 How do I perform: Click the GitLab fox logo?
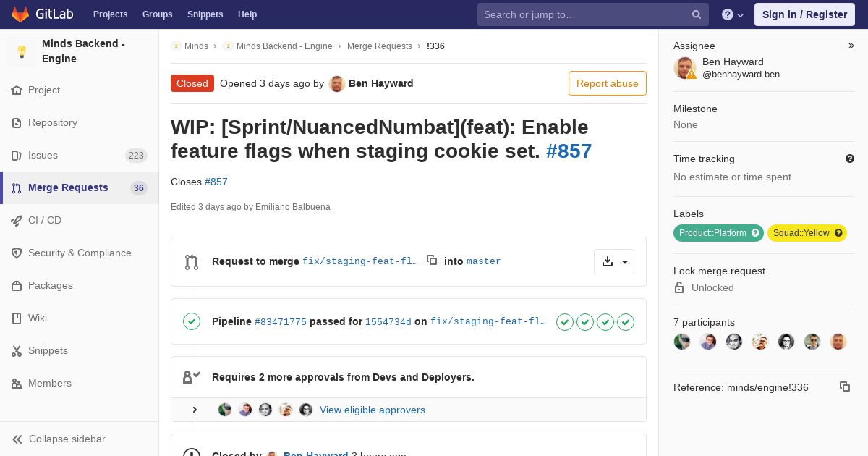coord(20,14)
